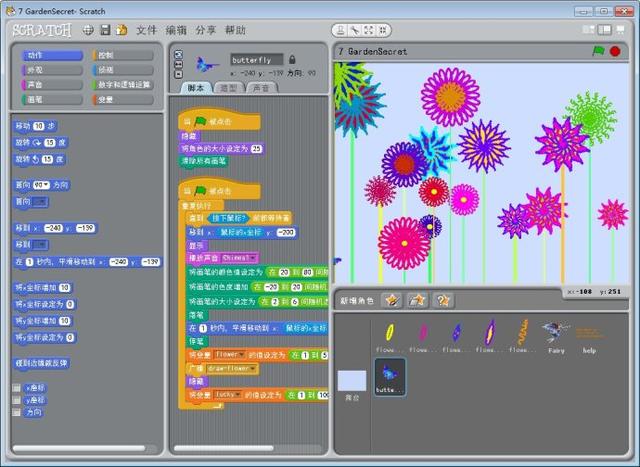640x467 pixels.
Task: Save the project with the floppy disk icon
Action: coord(105,30)
